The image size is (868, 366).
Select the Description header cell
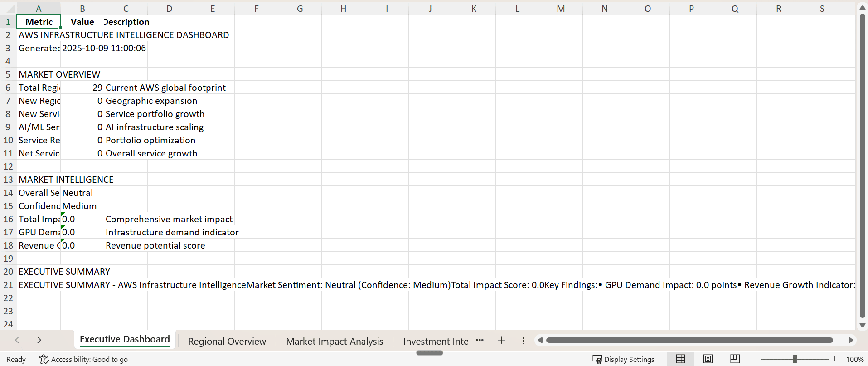126,22
